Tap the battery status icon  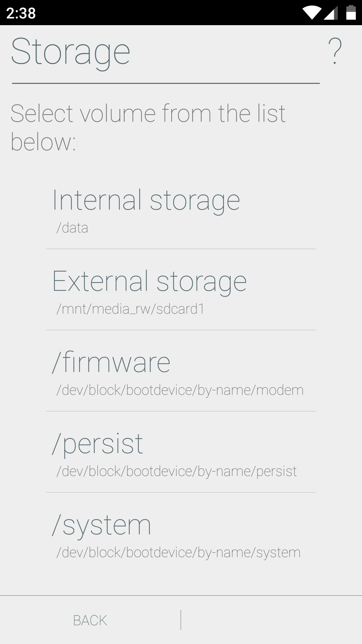pos(351,13)
